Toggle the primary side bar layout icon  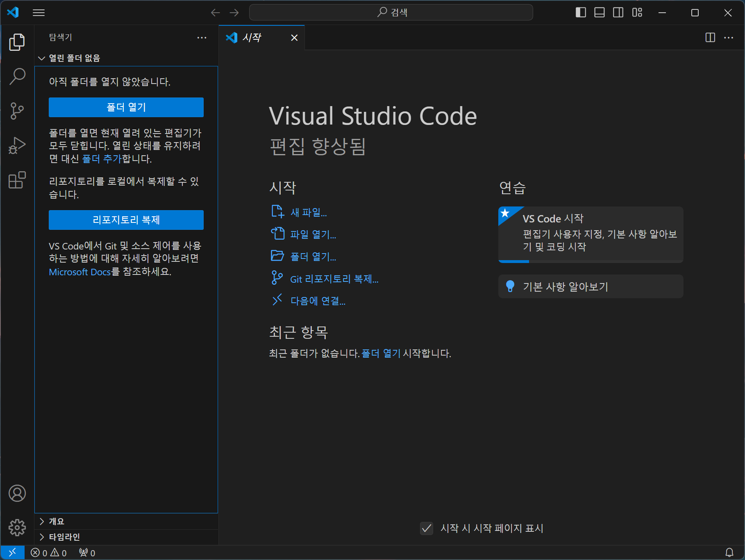[581, 13]
